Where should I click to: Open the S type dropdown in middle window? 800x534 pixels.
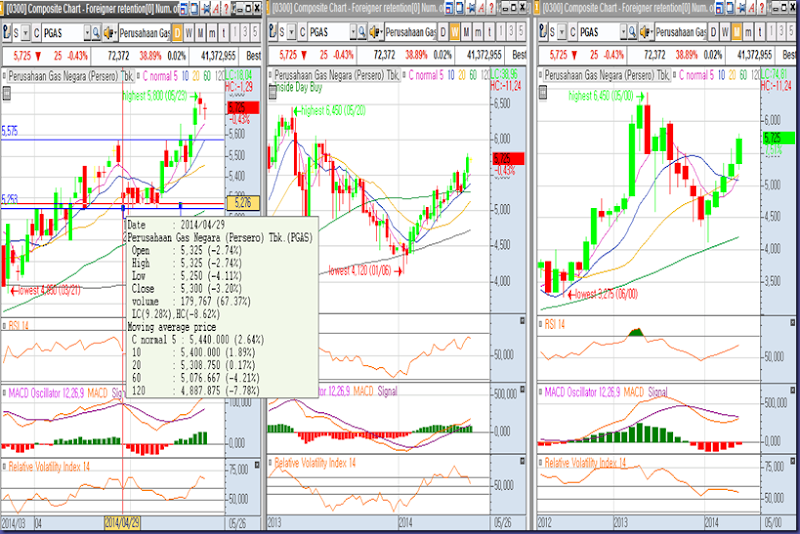(x=291, y=33)
